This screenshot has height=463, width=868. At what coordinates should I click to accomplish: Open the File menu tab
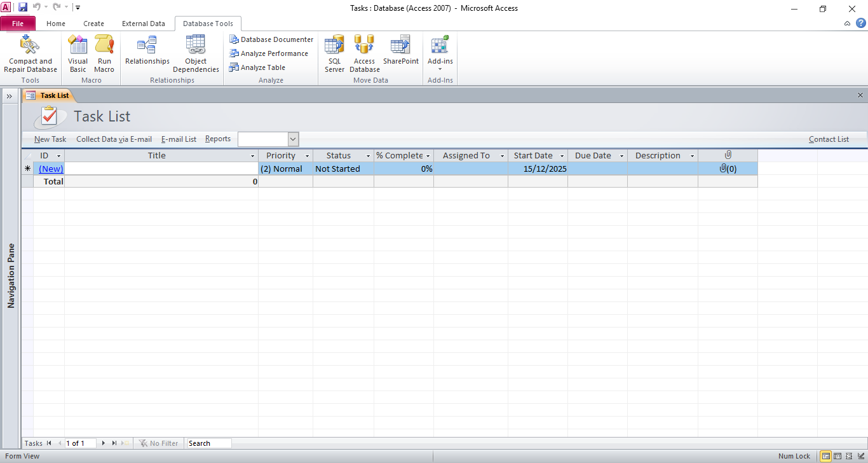pyautogui.click(x=18, y=24)
